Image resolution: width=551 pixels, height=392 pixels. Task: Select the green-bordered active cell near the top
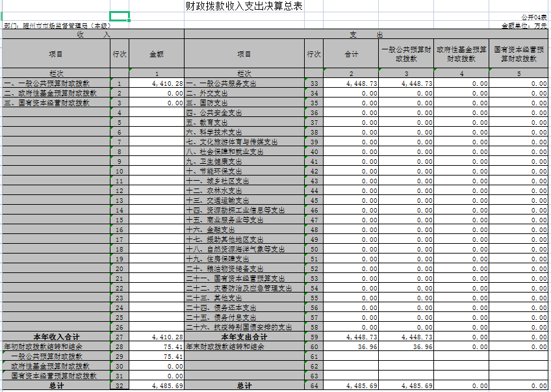pos(120,16)
